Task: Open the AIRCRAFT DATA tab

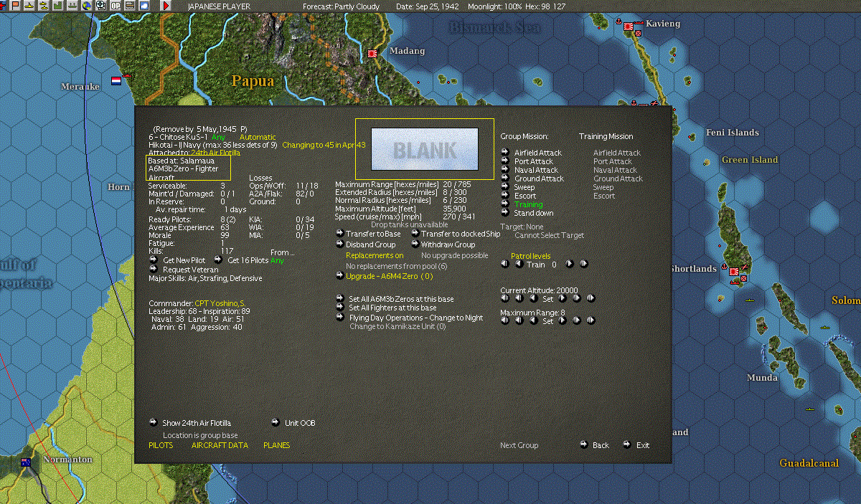Action: pyautogui.click(x=220, y=445)
